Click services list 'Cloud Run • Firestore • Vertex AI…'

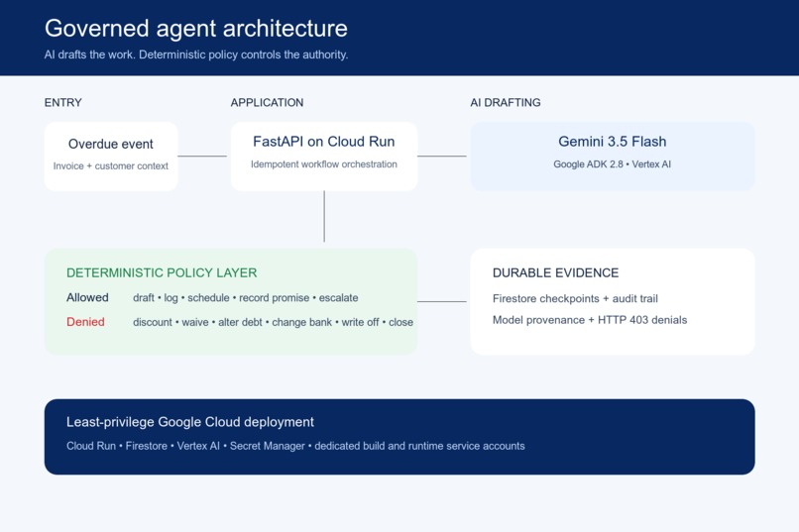(295, 446)
